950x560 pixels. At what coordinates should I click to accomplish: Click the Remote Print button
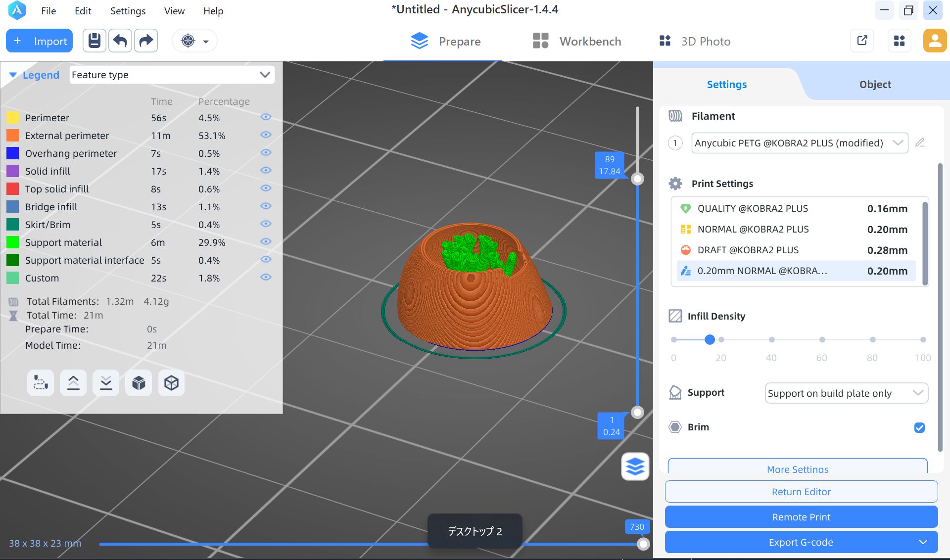801,517
